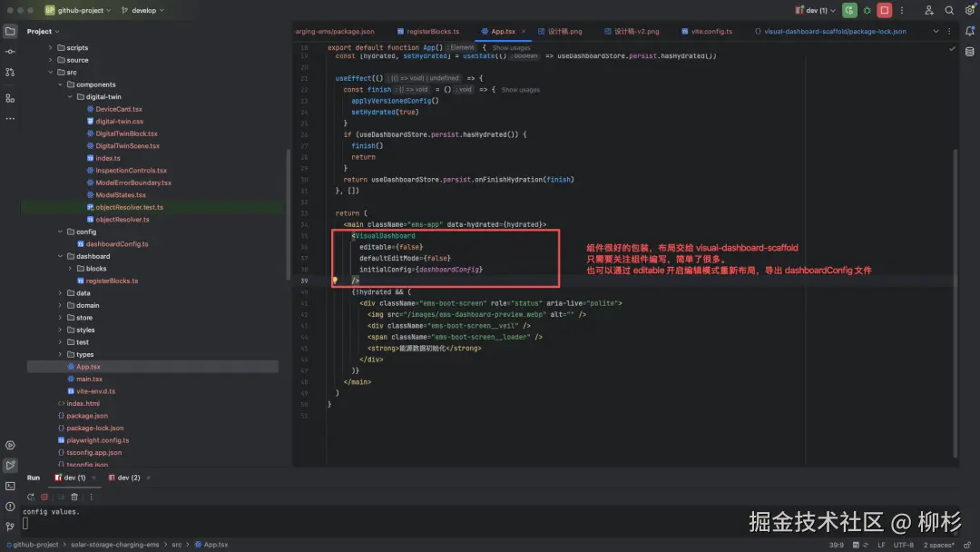Debug the dev (1) configuration
The image size is (980, 552).
point(867,10)
